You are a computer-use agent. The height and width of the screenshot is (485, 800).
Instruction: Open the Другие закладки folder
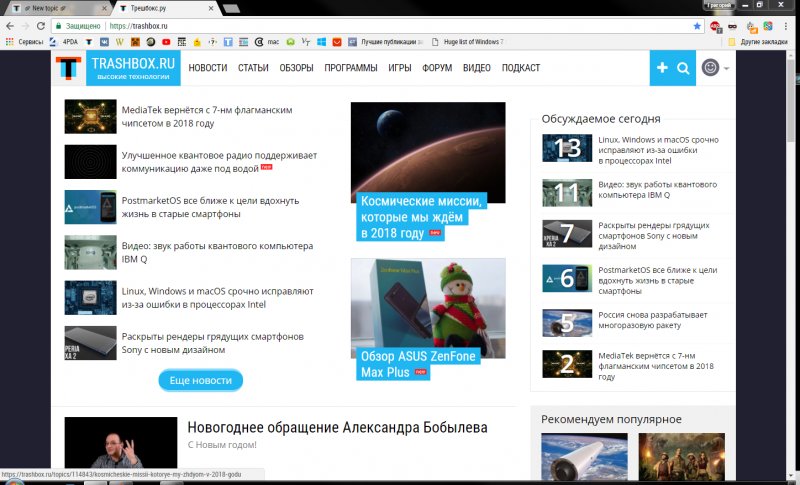point(758,42)
